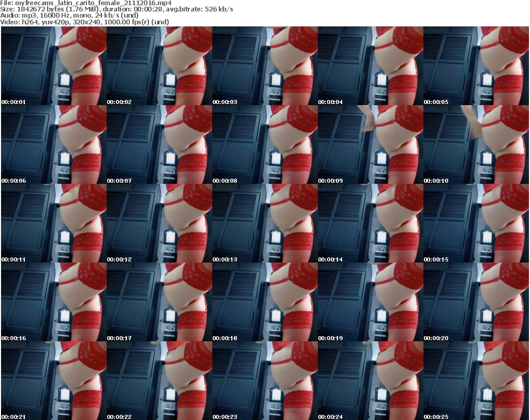Choose the 00:00:08 thumbnail
This screenshot has height=420, width=530.
tap(265, 144)
